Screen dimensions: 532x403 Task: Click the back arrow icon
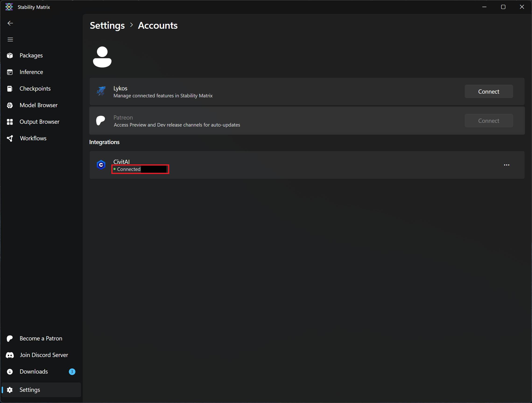pos(10,23)
